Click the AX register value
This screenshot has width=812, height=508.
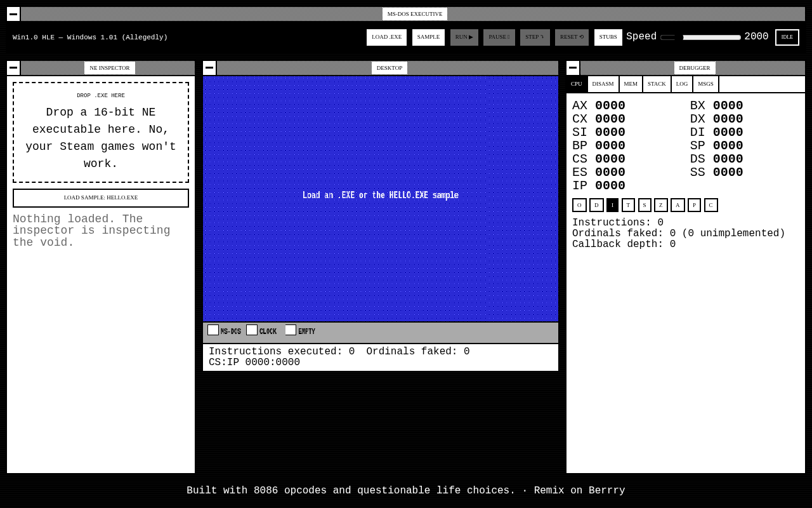point(610,106)
